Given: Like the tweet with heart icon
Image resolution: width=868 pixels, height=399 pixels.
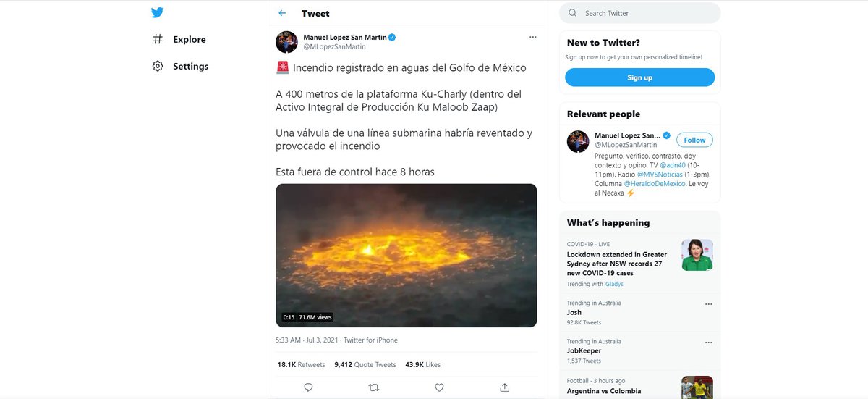Looking at the screenshot, I should 439,387.
